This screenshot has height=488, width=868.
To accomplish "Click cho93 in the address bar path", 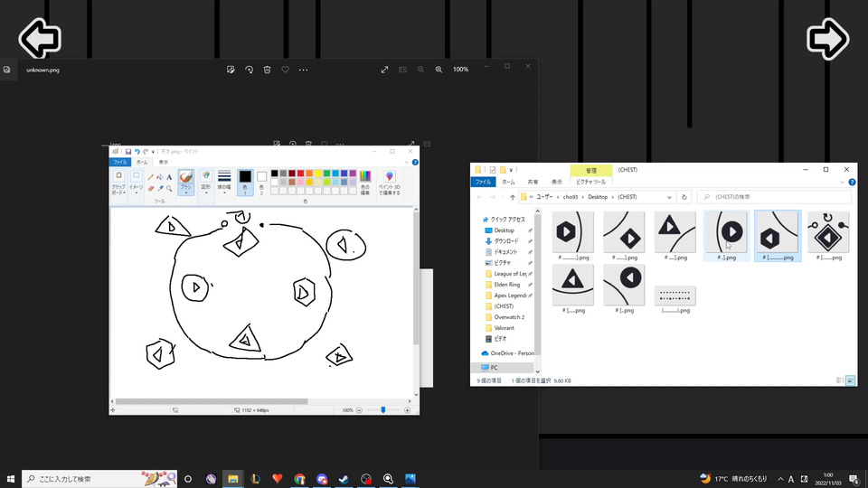I will click(x=571, y=197).
